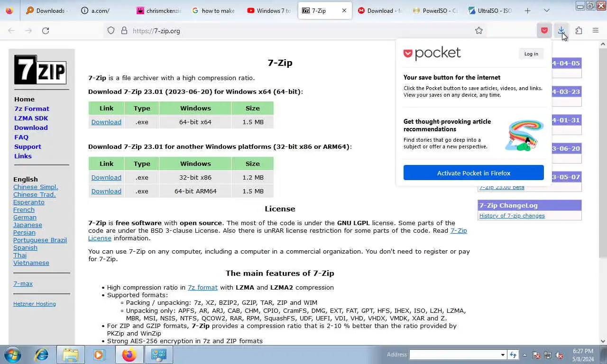Open the Hetzner Hosting link
The image size is (607, 364).
click(x=35, y=304)
